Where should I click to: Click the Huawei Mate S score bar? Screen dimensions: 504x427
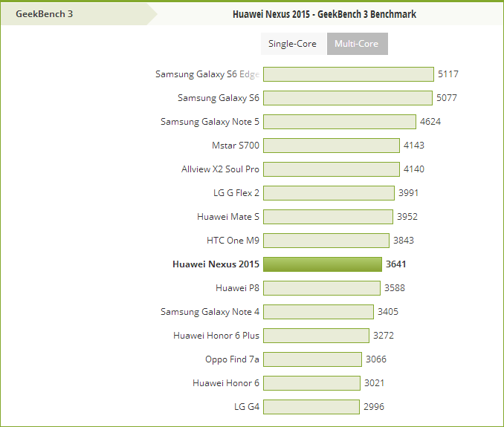click(328, 217)
